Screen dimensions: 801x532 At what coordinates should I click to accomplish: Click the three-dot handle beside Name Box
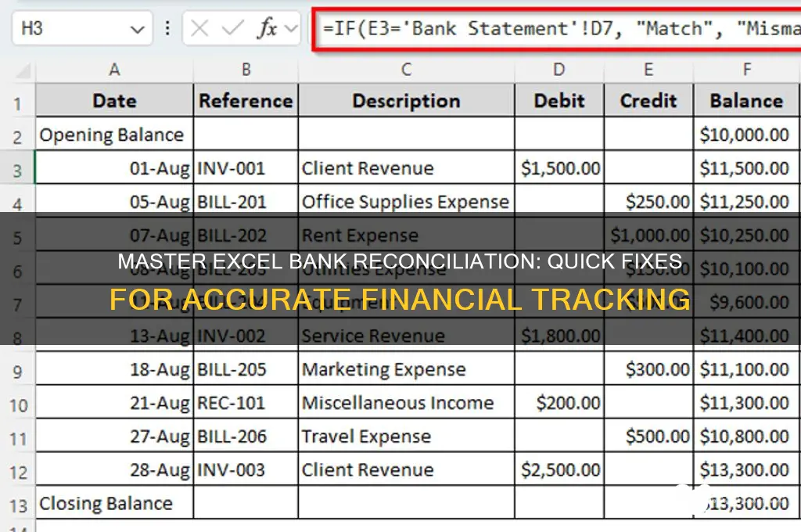(167, 29)
